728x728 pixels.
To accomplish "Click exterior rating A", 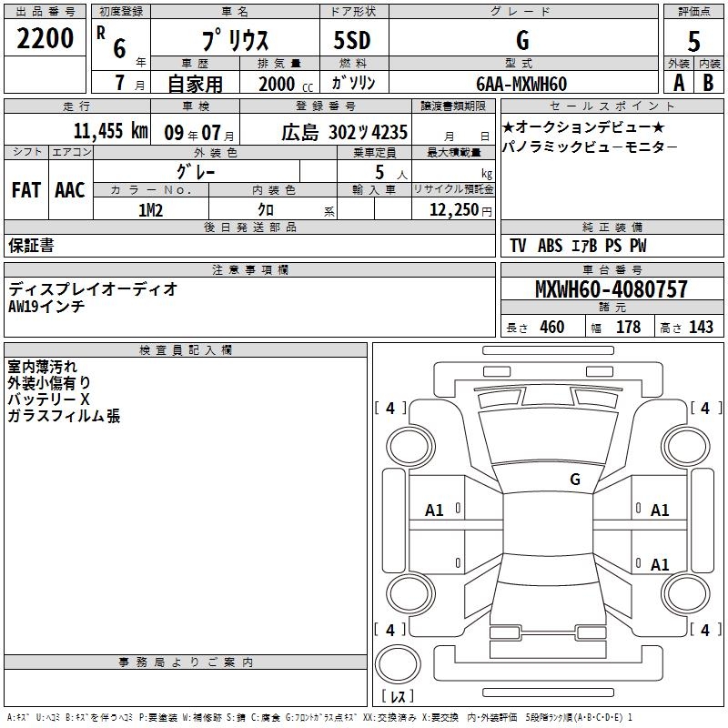I will click(679, 83).
